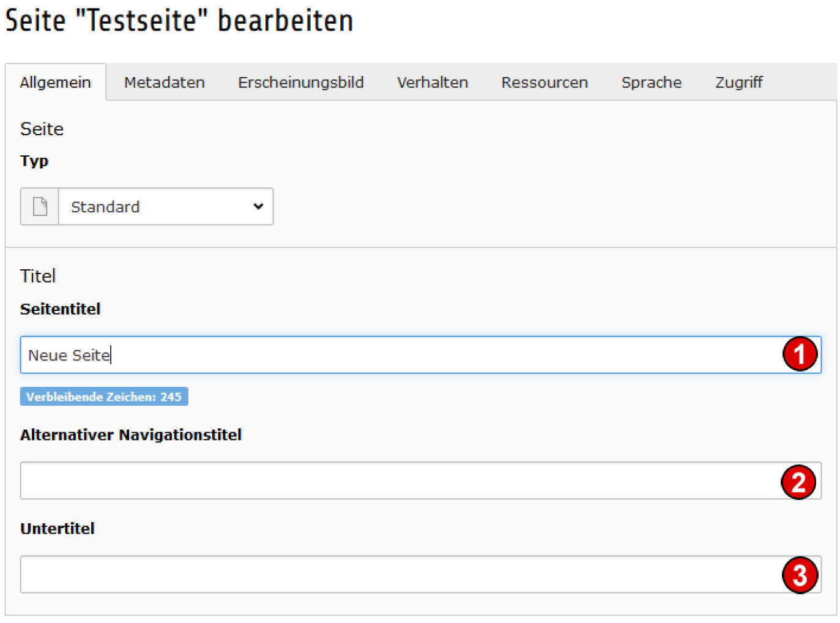Viewport: 840px width, 623px height.
Task: Click the Seitentitel label
Action: click(60, 309)
